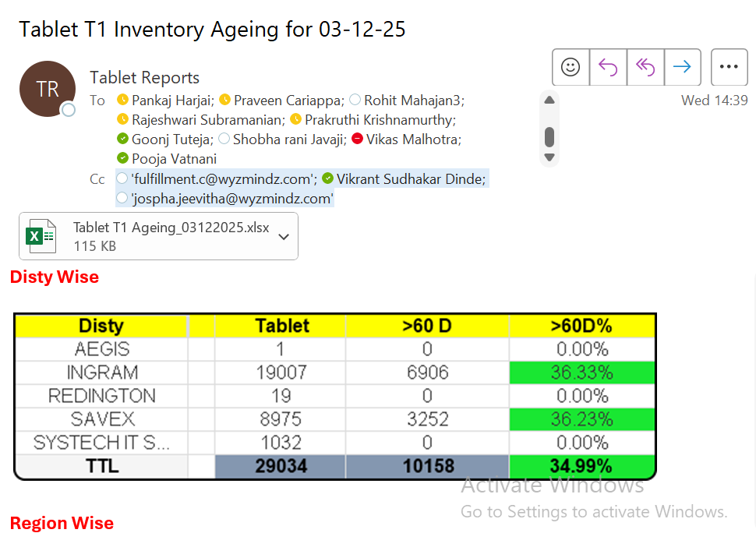
Task: Click sender name Tablet Reports
Action: 145,77
